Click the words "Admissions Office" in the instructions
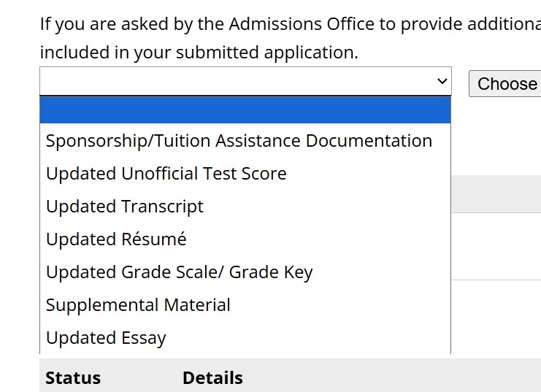 pos(302,24)
